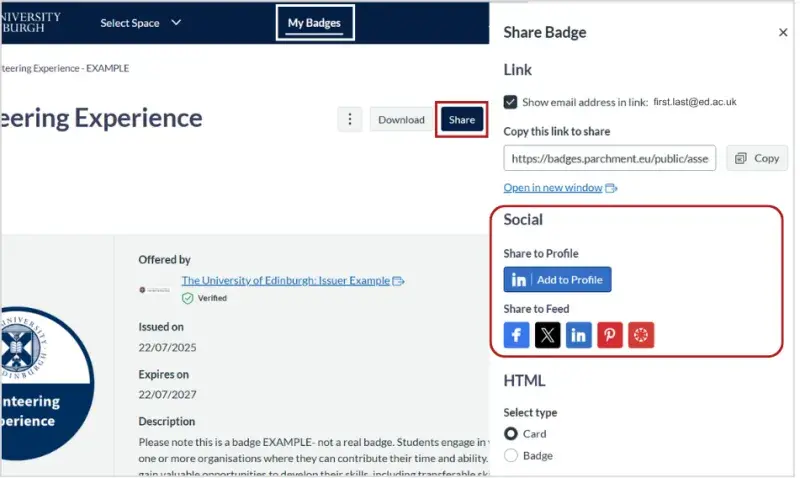
Task: Click the university badge image
Action: pos(47,386)
